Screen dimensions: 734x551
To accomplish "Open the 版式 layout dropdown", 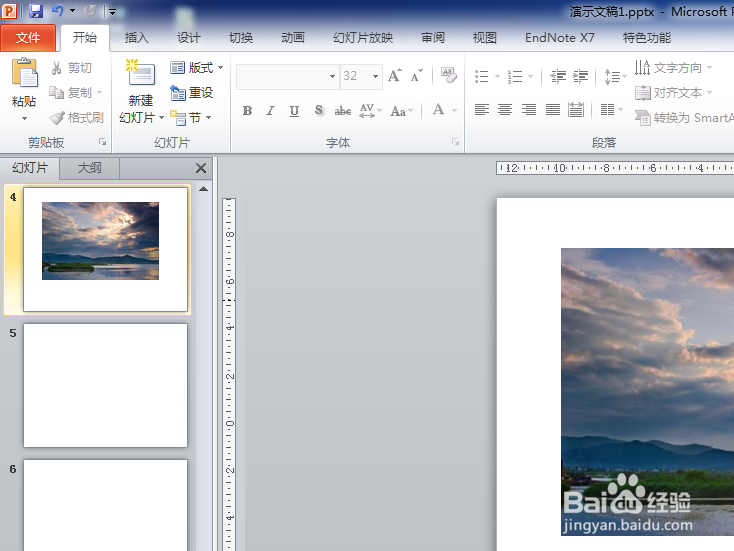I will tap(196, 68).
